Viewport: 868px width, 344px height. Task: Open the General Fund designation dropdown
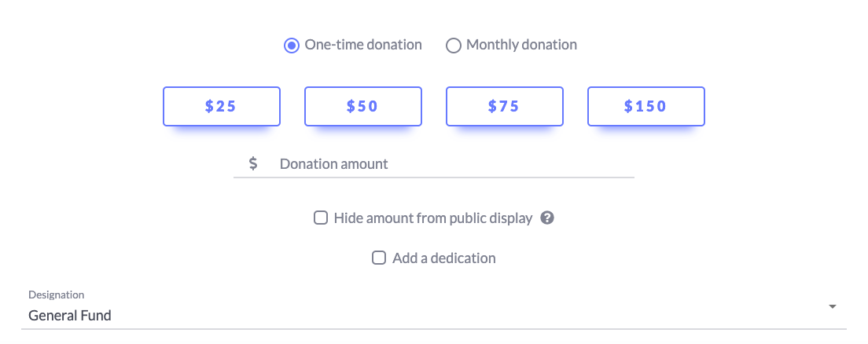[434, 309]
